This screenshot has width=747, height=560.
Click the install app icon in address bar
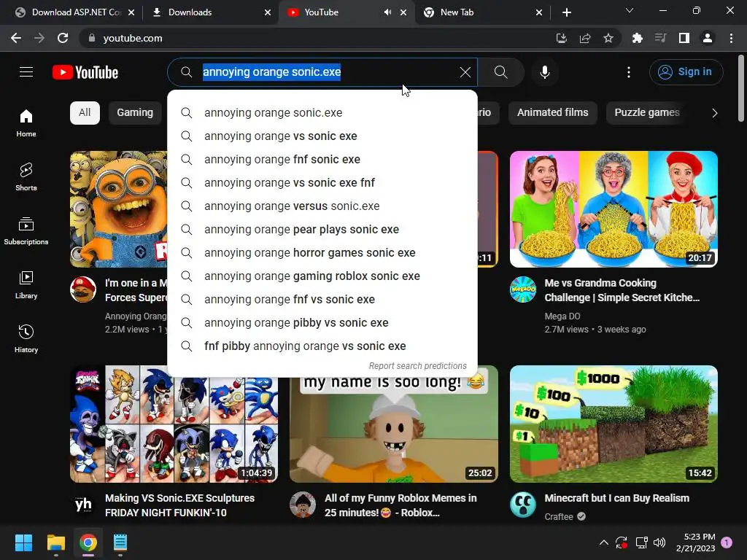pos(562,38)
